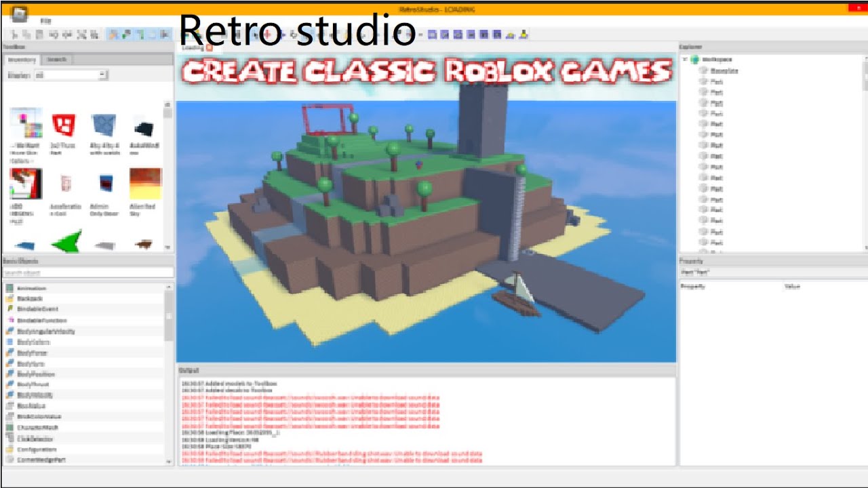The height and width of the screenshot is (488, 868).
Task: Select Workspace in the Explorer tree
Action: tap(717, 60)
